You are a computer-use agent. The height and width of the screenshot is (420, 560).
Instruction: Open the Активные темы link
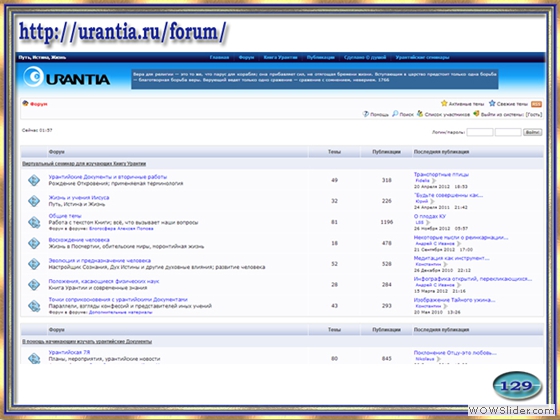[466, 104]
